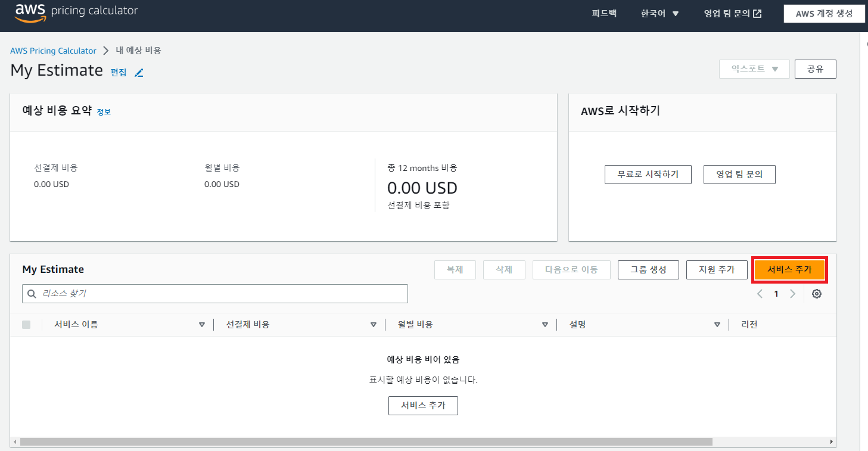Click the magnifier icon in 리소스 찾기
This screenshot has width=868, height=451.
tap(32, 294)
